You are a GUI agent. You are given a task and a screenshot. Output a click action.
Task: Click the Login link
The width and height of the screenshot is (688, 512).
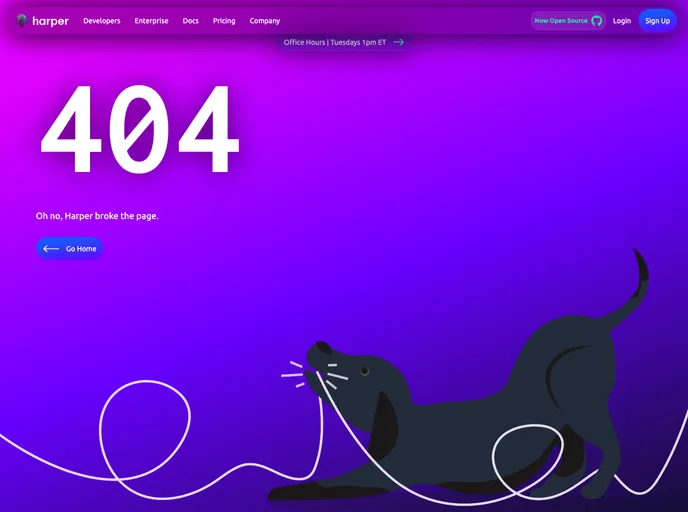pos(622,21)
